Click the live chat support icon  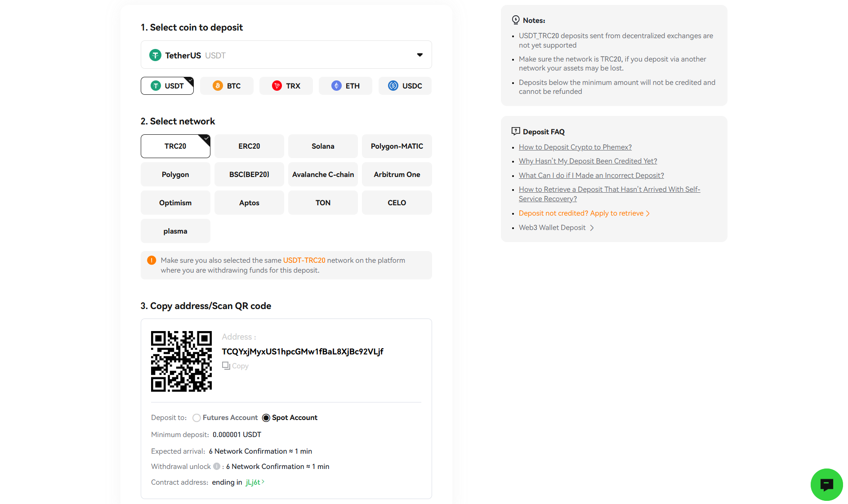(826, 484)
